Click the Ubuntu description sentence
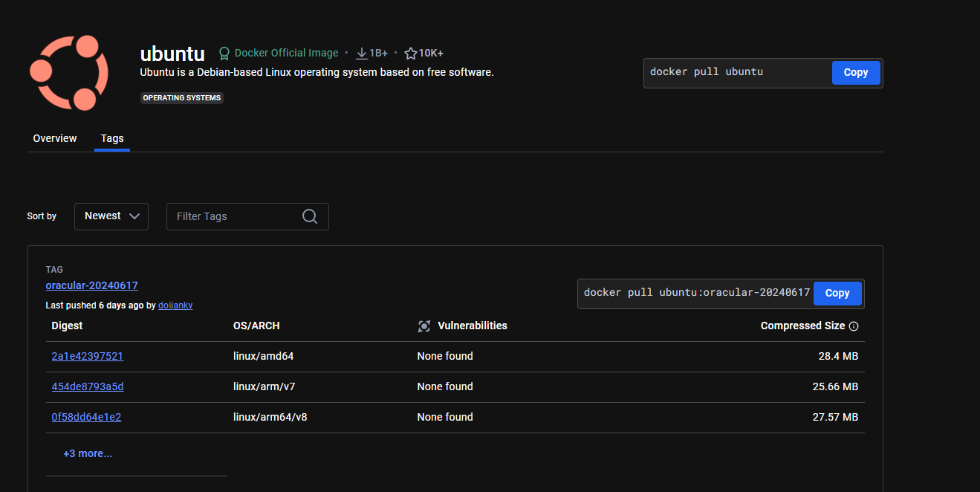This screenshot has height=492, width=980. [x=317, y=72]
